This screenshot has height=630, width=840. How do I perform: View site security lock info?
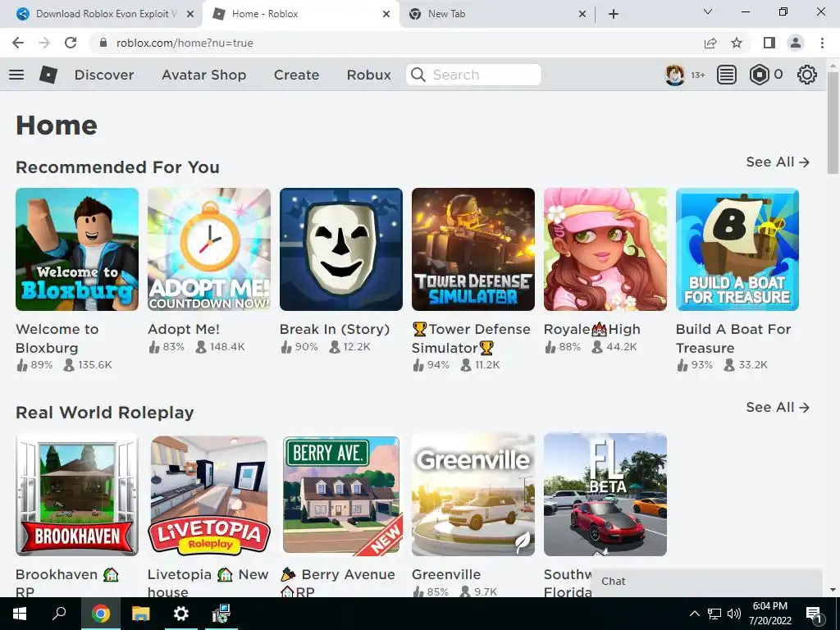103,43
